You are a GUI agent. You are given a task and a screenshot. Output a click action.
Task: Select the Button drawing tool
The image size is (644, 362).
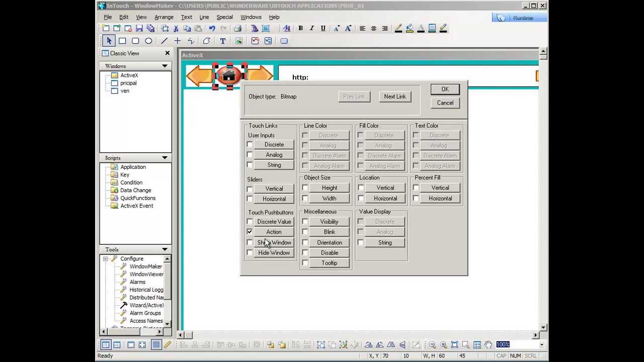point(284,41)
